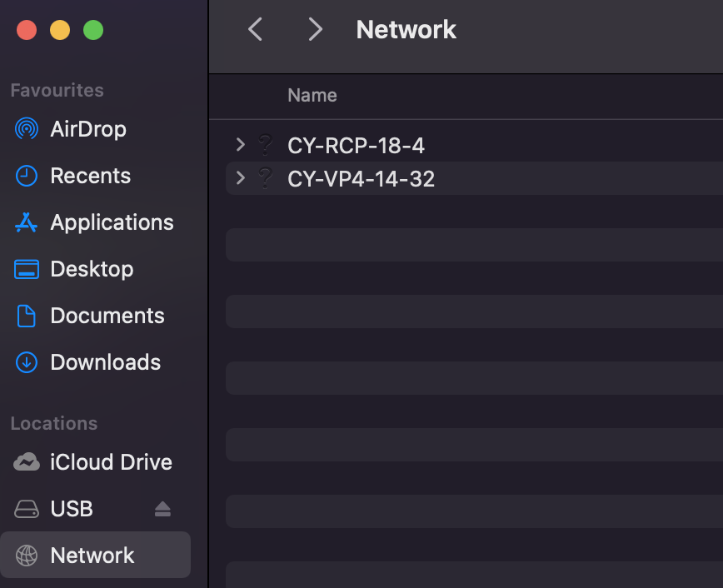Go back with the left chevron
723x588 pixels.
(255, 29)
